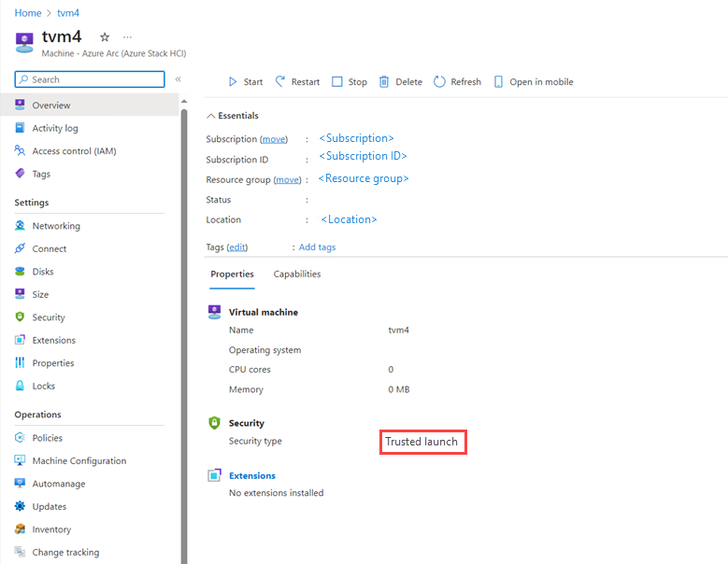728x564 pixels.
Task: Click the Security shield sidebar icon
Action: pos(20,317)
